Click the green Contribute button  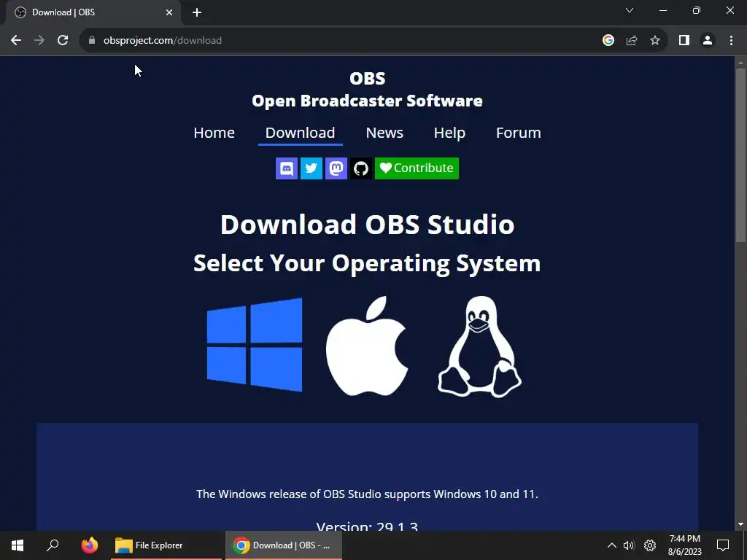click(x=417, y=168)
